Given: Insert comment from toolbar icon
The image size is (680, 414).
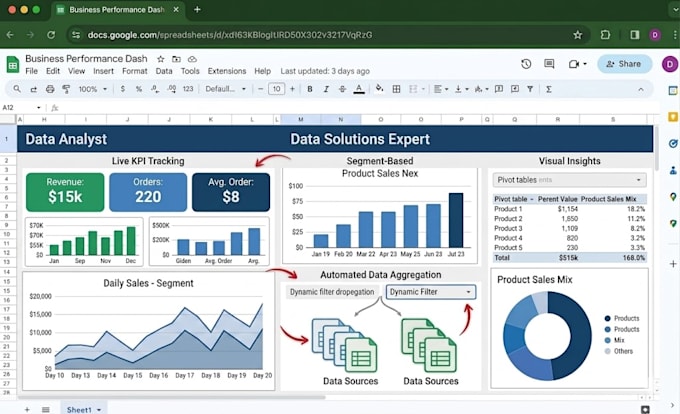Looking at the screenshot, I should coord(499,89).
